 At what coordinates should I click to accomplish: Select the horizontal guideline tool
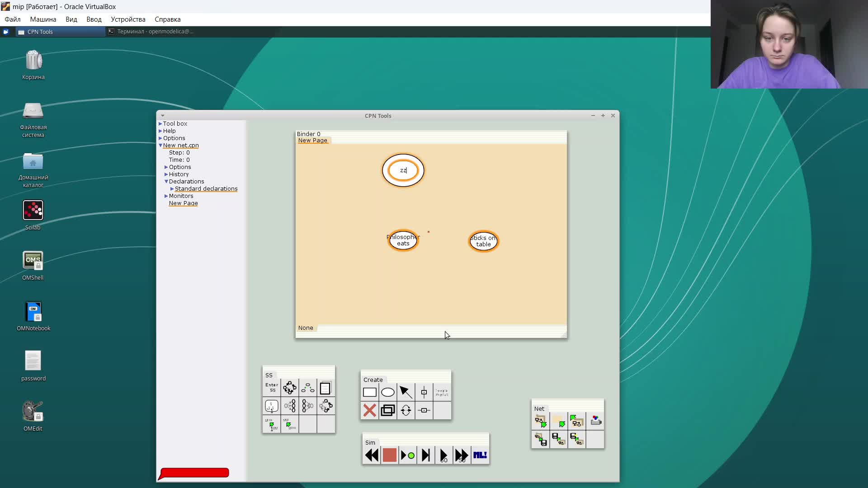point(424,410)
